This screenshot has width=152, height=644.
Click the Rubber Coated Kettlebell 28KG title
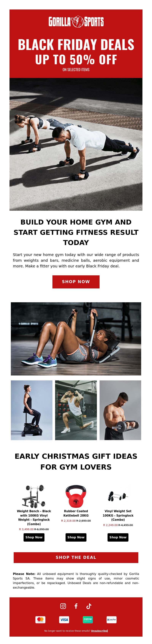click(x=76, y=513)
